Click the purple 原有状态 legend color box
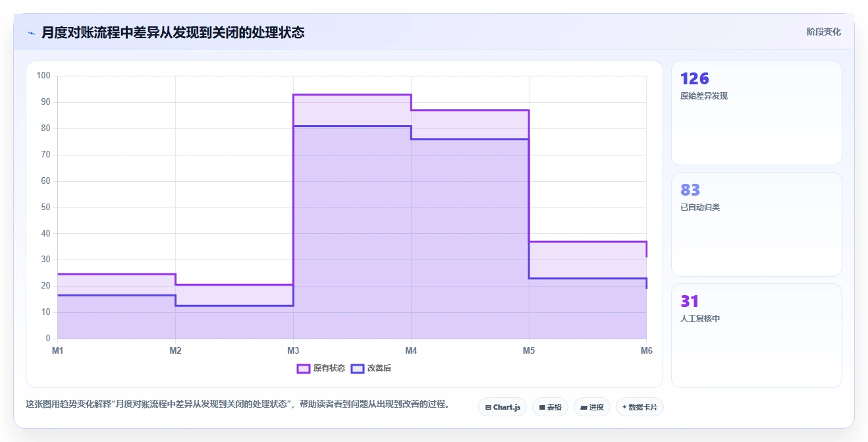868x442 pixels. 304,368
